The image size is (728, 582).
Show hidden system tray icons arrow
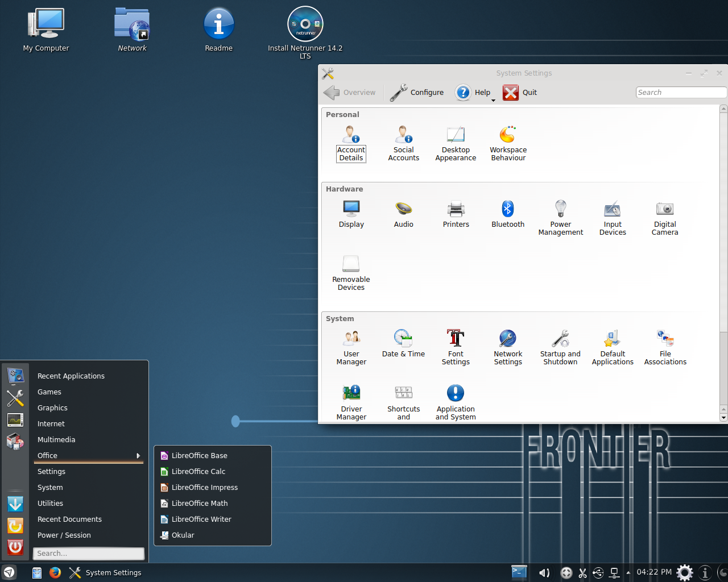point(628,572)
